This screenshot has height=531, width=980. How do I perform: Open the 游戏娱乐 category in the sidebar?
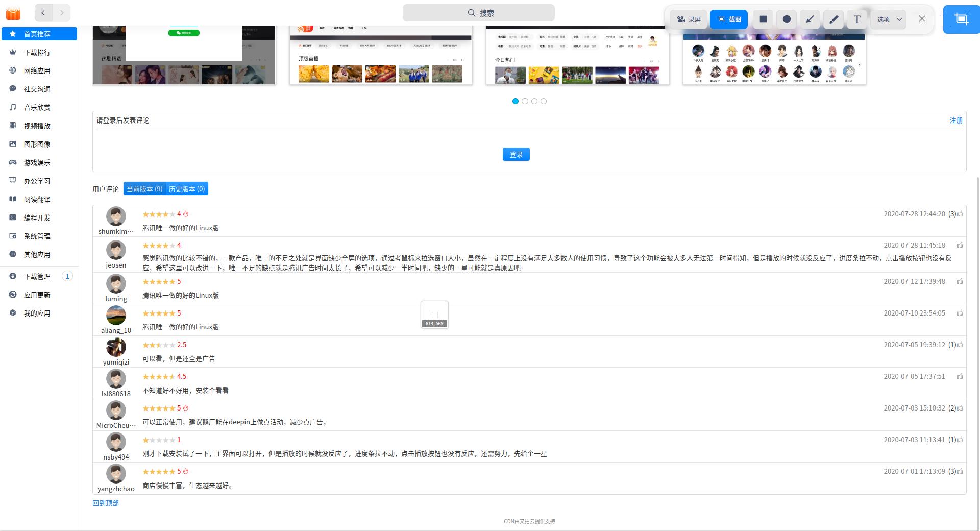point(36,162)
